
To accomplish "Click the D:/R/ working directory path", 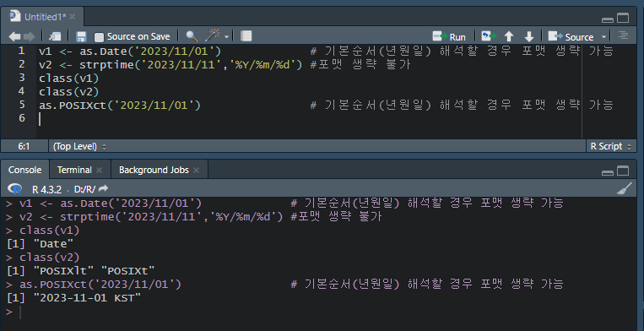I will (84, 189).
